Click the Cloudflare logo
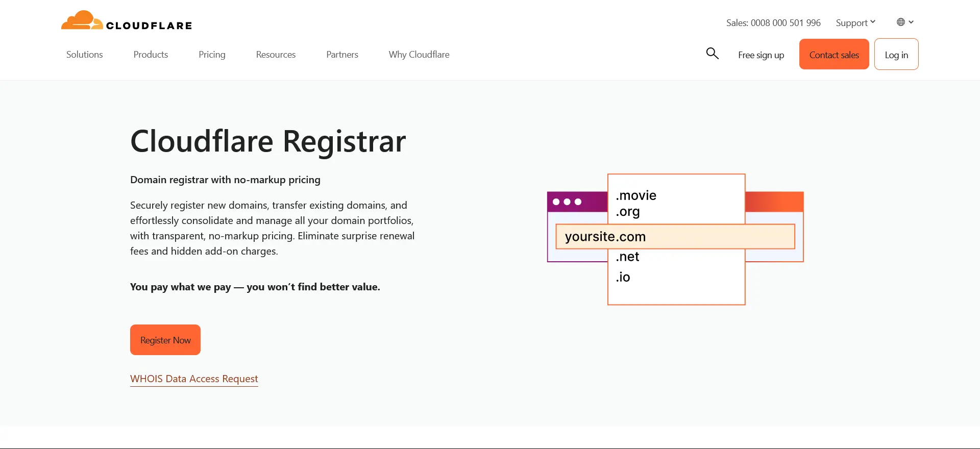This screenshot has height=449, width=980. click(127, 20)
